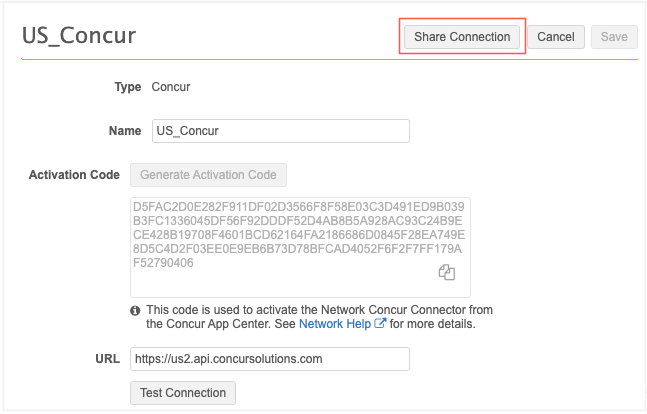
Task: Cancel editing the connection
Action: pyautogui.click(x=555, y=37)
